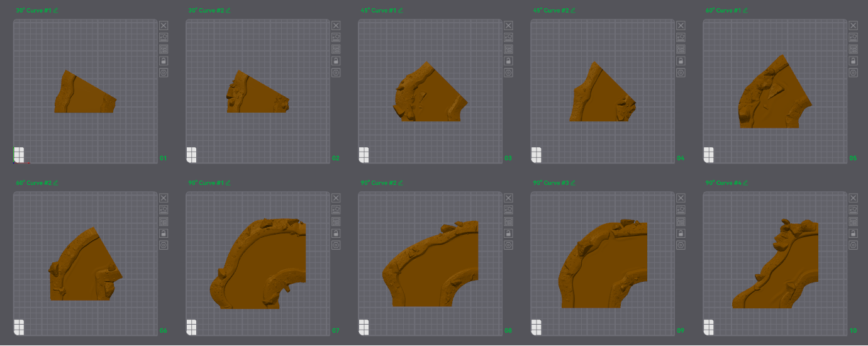Click the '90° Curve #4' plate title
Image resolution: width=868 pixels, height=346 pixels.
723,182
